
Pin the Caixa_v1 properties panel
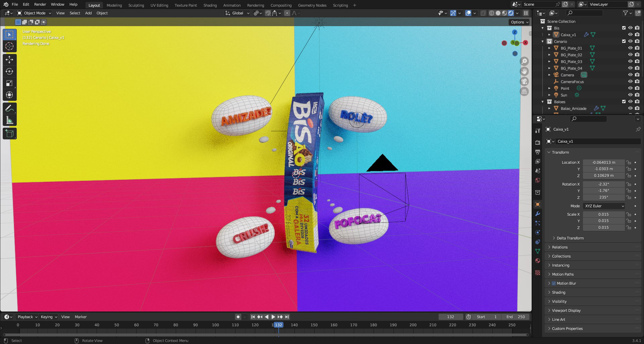(638, 129)
